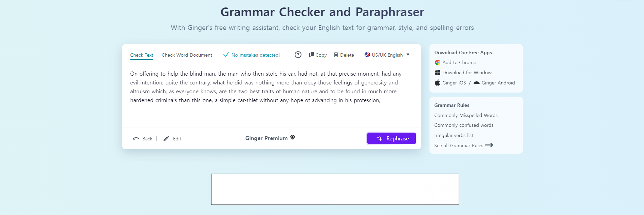Click the Back undo arrow icon
Image resolution: width=644 pixels, height=215 pixels.
[x=136, y=138]
